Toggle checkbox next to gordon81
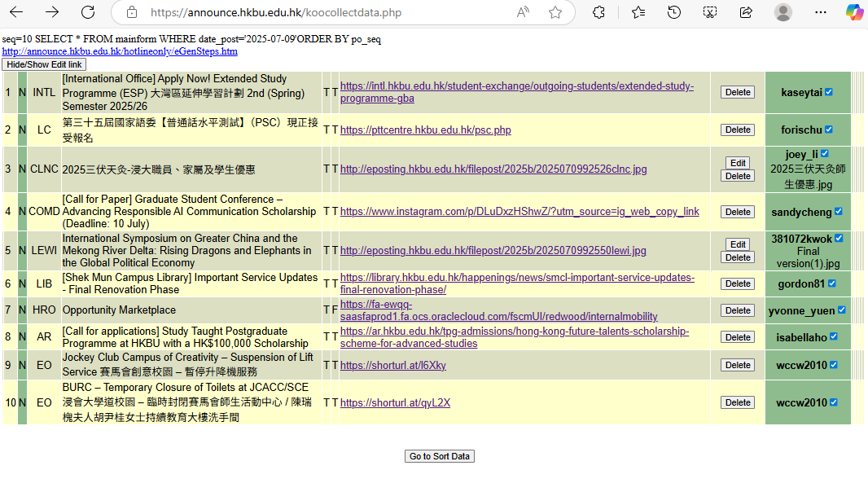The height and width of the screenshot is (492, 868). coord(832,283)
